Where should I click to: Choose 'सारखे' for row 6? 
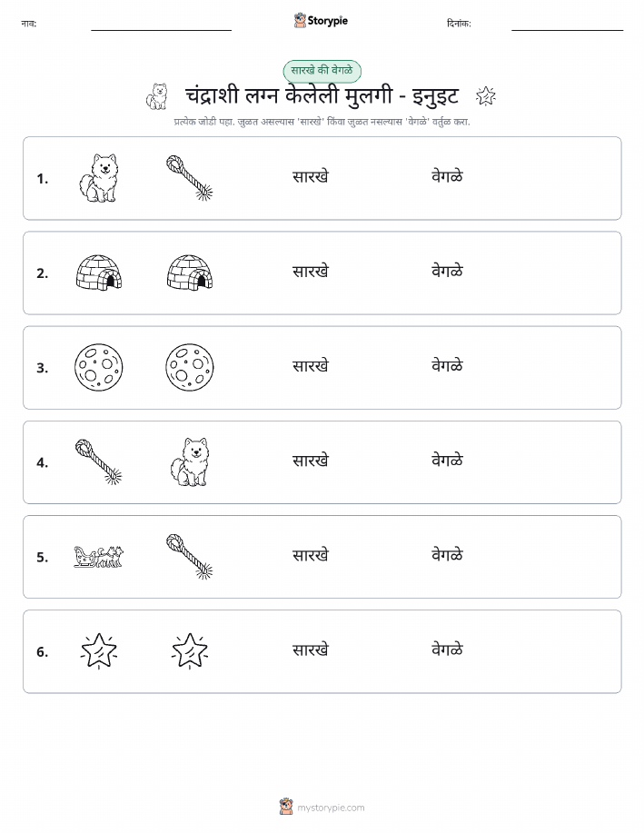point(311,650)
